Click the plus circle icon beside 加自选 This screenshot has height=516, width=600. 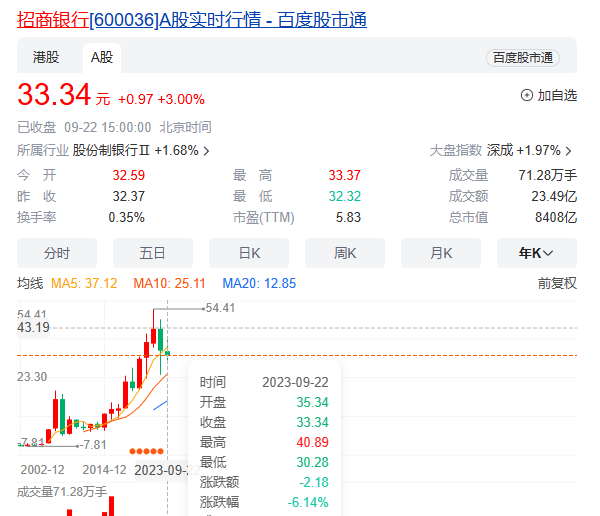pos(527,95)
